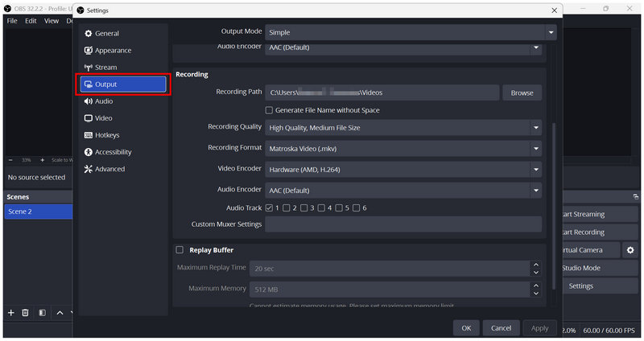Click the Advanced tools icon
644x341 pixels.
89,169
